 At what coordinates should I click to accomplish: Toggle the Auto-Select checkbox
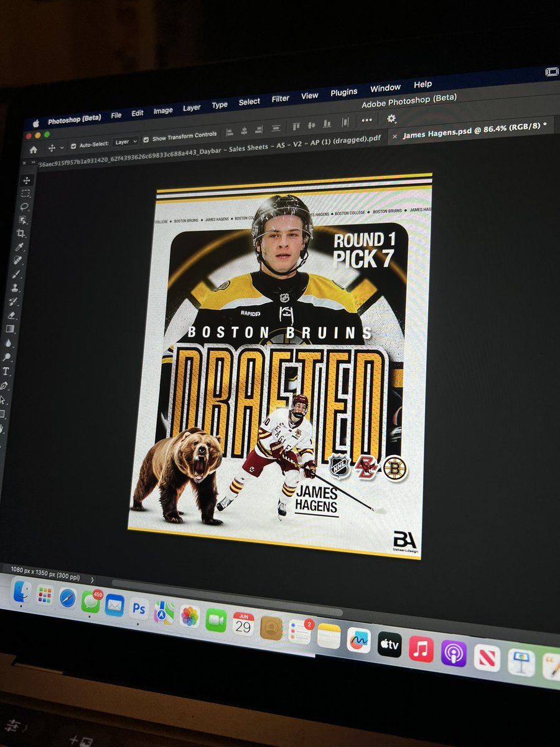click(x=73, y=146)
